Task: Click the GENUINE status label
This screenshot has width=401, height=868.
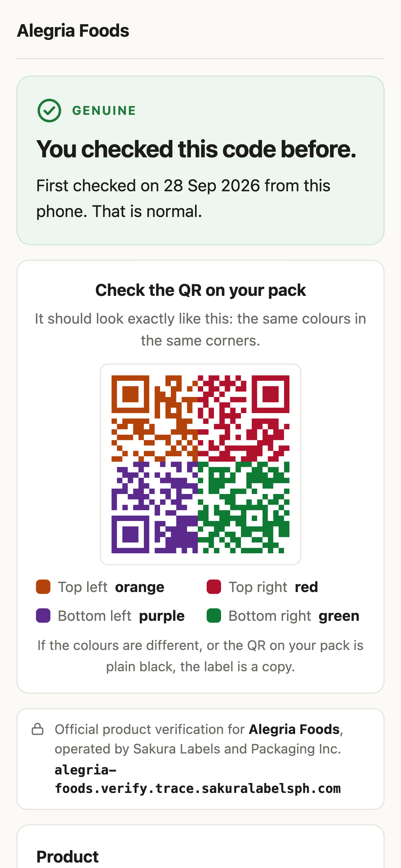Action: click(104, 110)
